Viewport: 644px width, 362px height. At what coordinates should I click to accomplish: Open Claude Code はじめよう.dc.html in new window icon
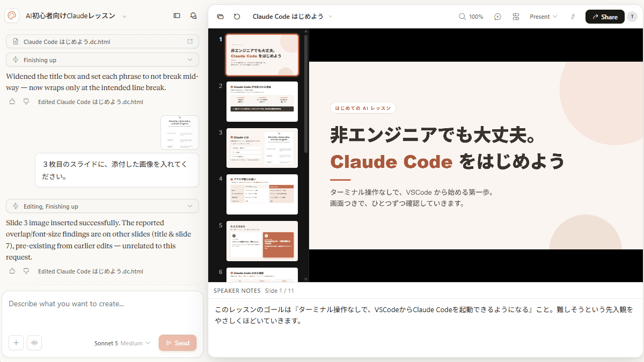click(190, 41)
